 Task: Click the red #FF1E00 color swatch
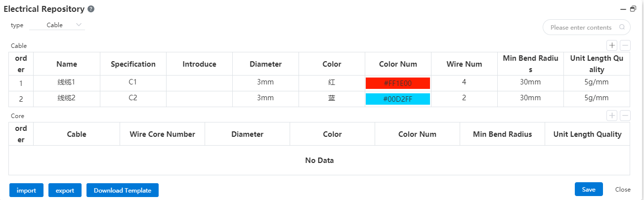[397, 83]
